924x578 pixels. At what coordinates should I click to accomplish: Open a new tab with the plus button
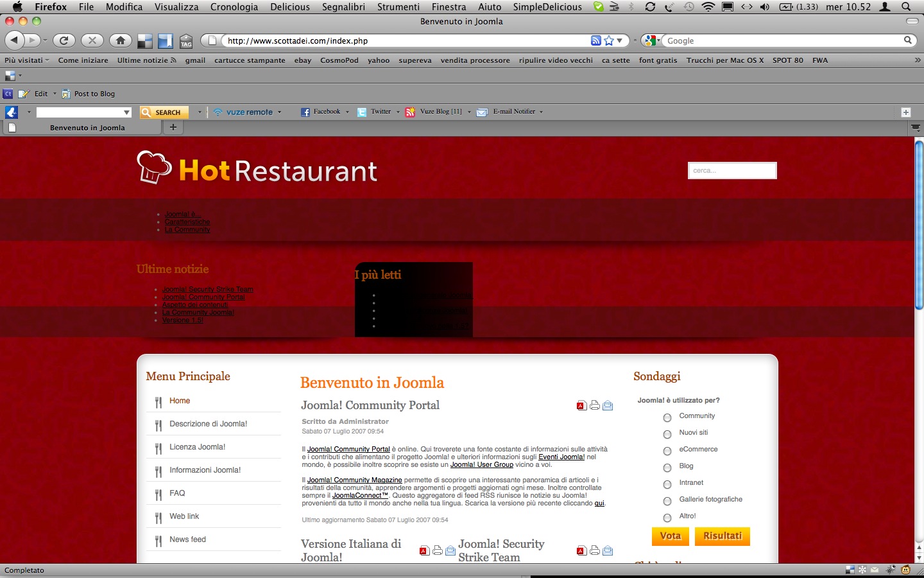(173, 127)
